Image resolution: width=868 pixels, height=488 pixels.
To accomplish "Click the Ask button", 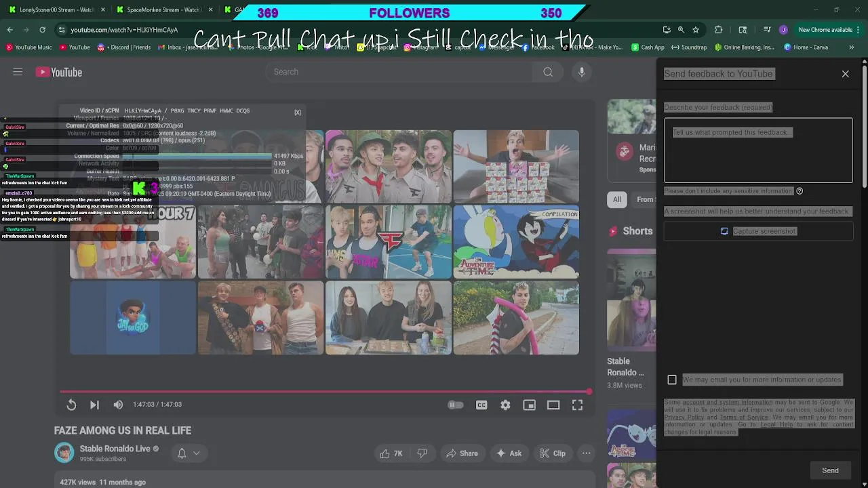I will point(509,453).
